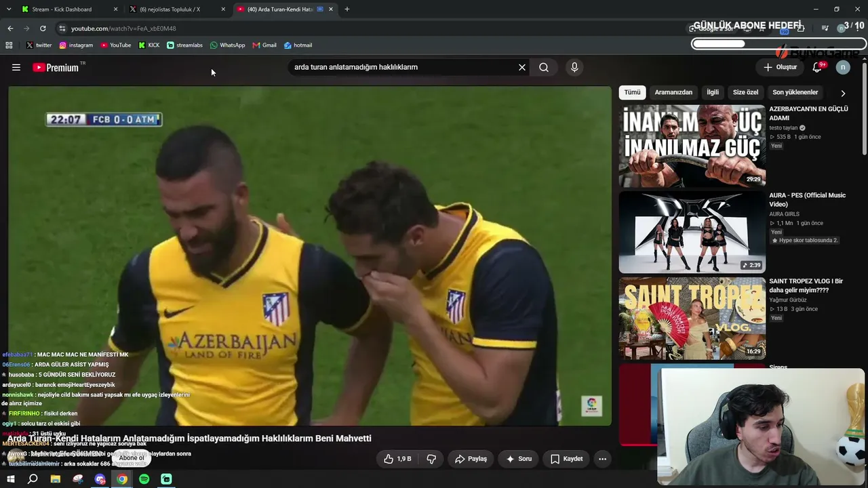This screenshot has height=488, width=868.
Task: Open File Explorer from the taskbar
Action: [56, 479]
